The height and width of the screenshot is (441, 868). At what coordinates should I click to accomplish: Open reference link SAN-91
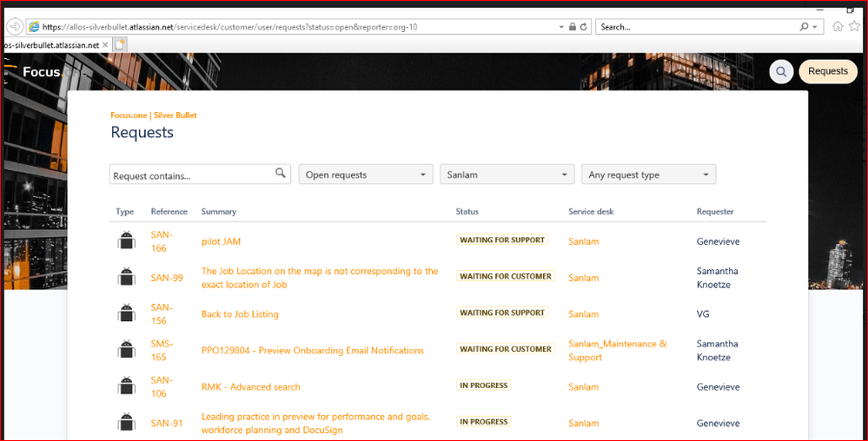click(167, 424)
